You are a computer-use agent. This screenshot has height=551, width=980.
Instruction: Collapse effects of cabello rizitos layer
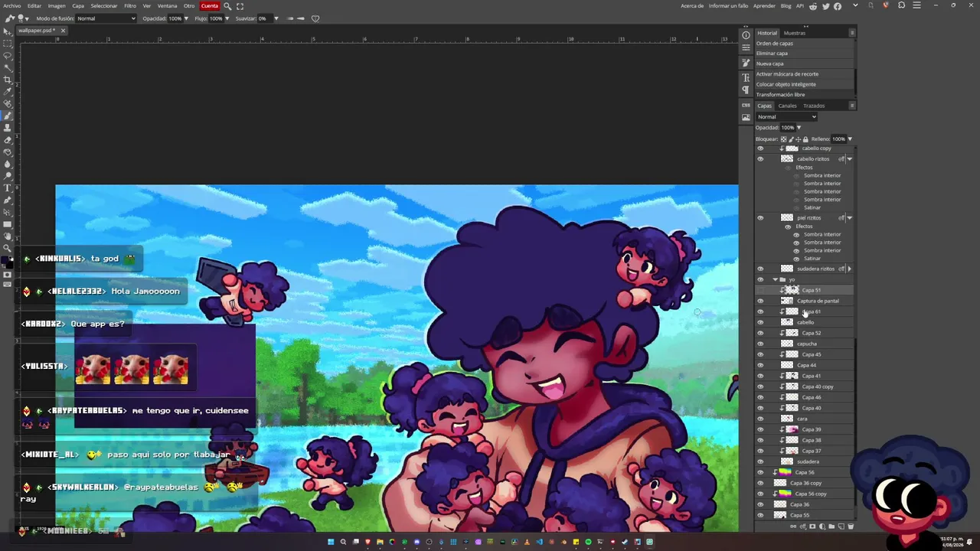coord(849,159)
